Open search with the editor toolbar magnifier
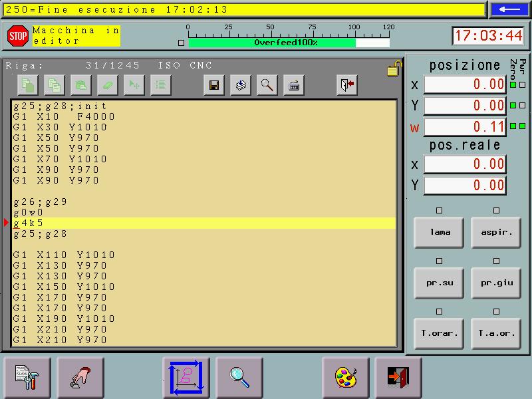This screenshot has height=399, width=532. pyautogui.click(x=267, y=85)
